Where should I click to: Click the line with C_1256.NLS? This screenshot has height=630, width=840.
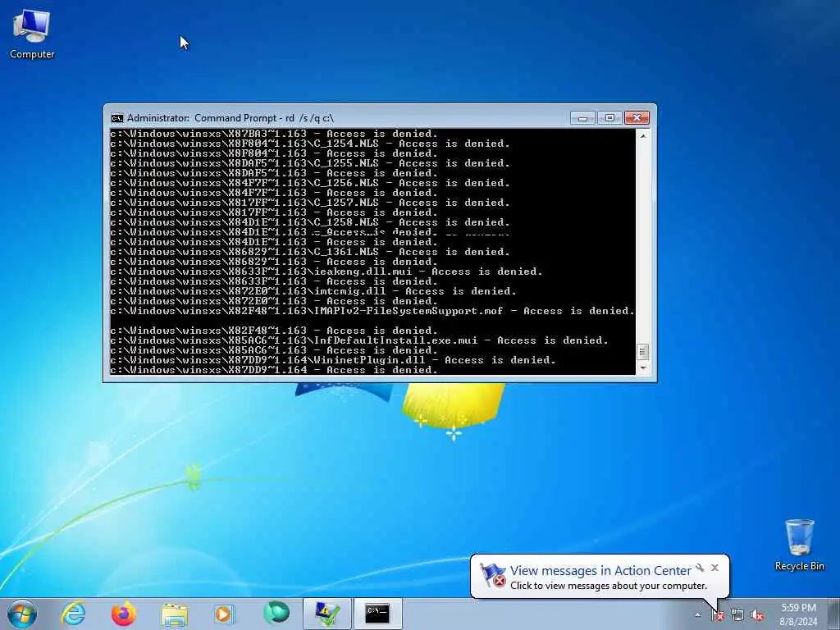(310, 183)
